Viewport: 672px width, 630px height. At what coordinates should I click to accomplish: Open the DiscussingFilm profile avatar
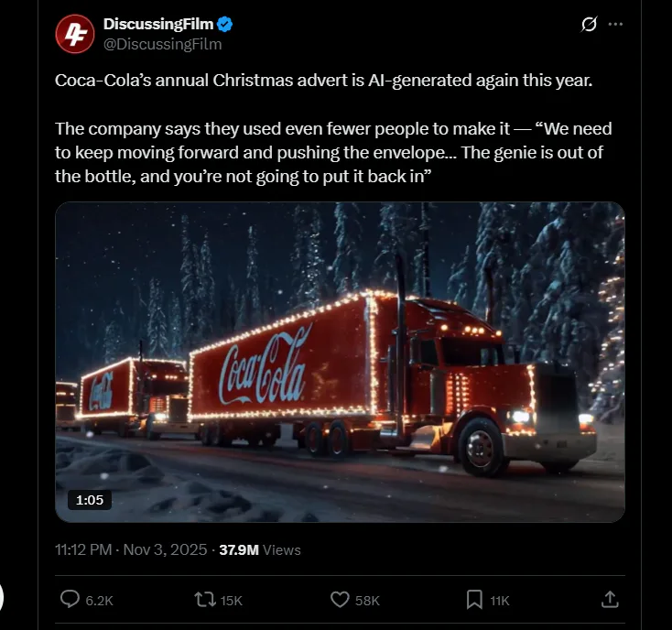tap(75, 34)
